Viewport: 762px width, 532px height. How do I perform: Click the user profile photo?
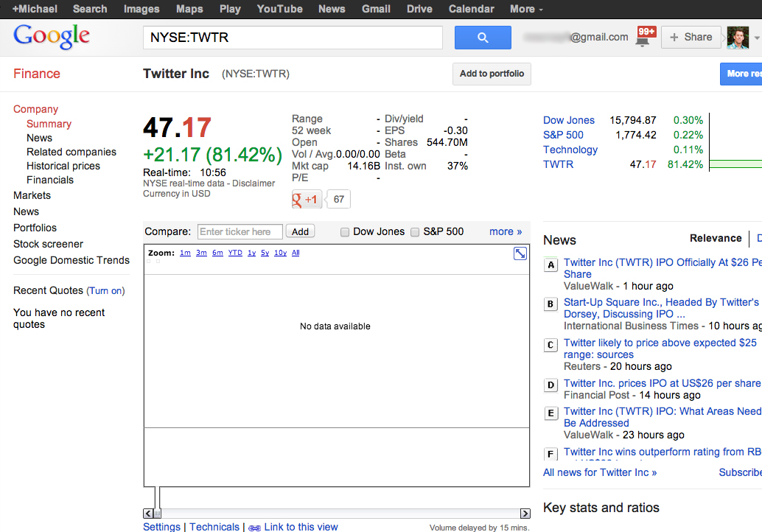[737, 38]
